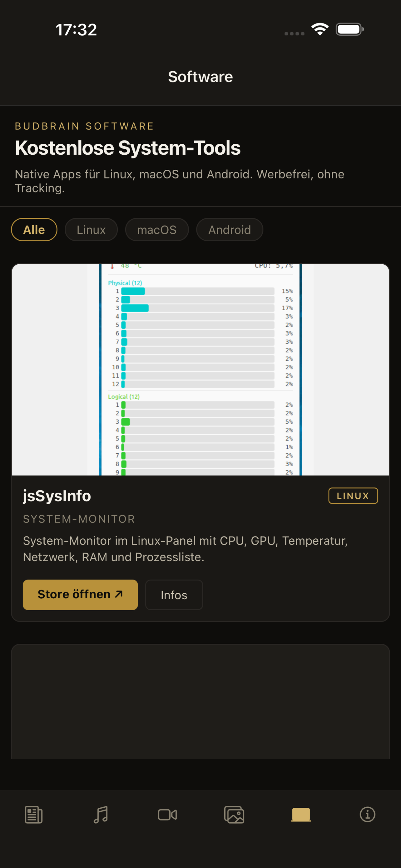Viewport: 401px width, 868px height.
Task: Select the Alle filter chip
Action: click(x=34, y=229)
